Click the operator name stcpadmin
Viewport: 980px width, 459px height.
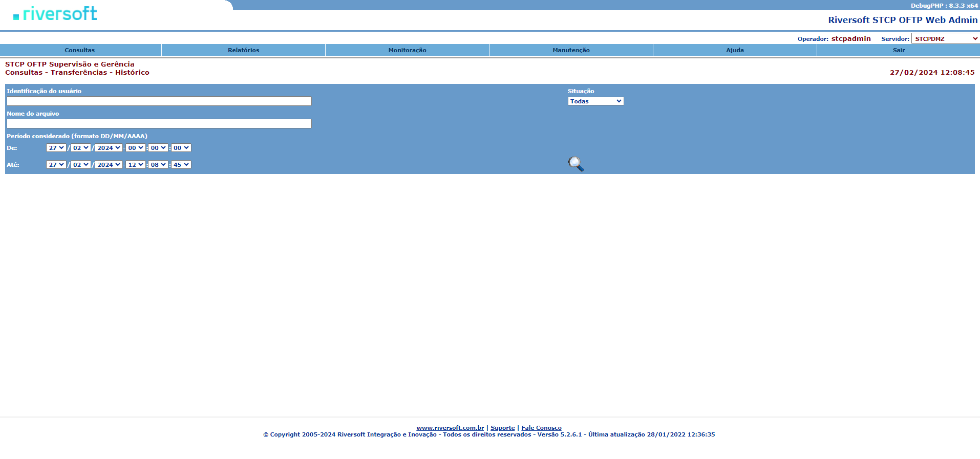851,39
